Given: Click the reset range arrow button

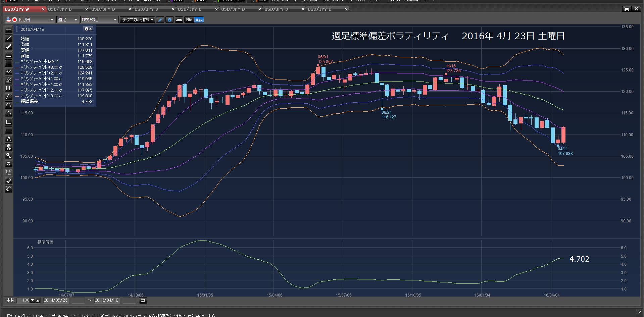Looking at the screenshot, I should 143,300.
